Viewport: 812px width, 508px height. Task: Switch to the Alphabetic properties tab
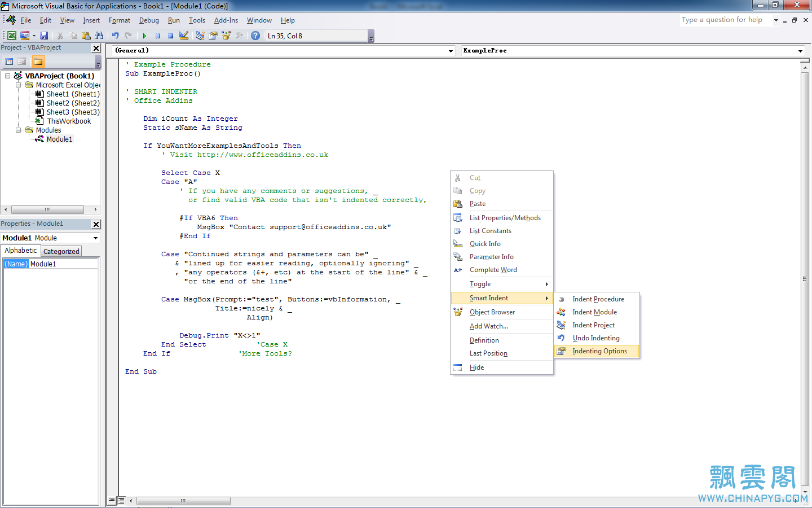(x=21, y=251)
